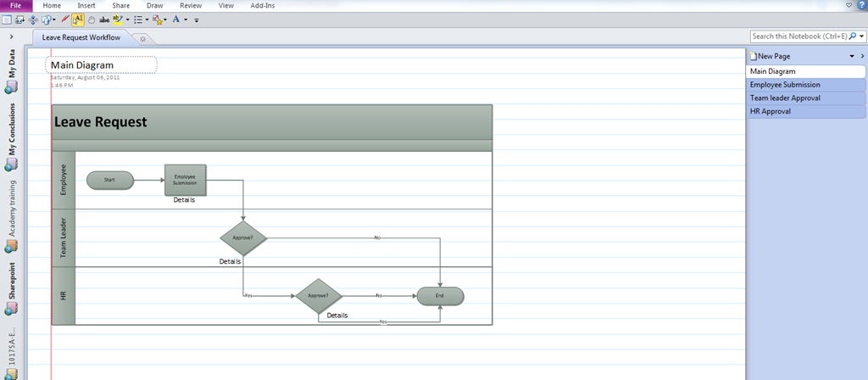Click the Insert Space tool icon

click(33, 19)
